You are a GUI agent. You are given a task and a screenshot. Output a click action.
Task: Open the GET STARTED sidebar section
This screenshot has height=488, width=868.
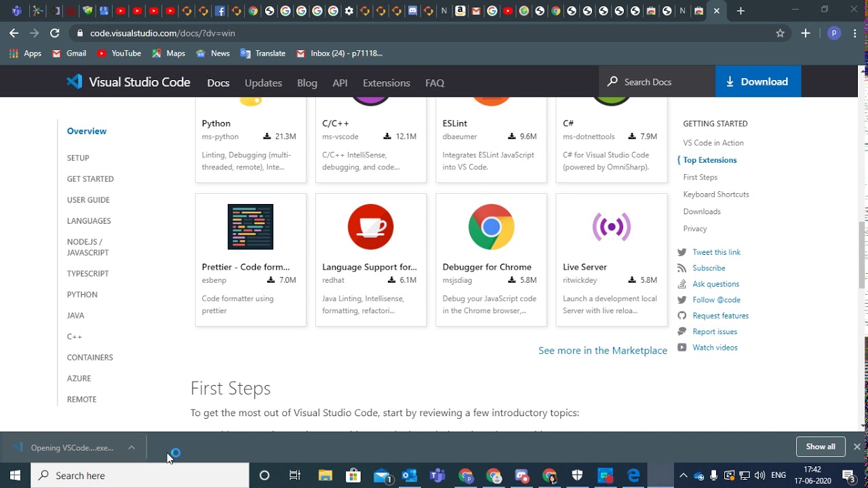tap(90, 179)
